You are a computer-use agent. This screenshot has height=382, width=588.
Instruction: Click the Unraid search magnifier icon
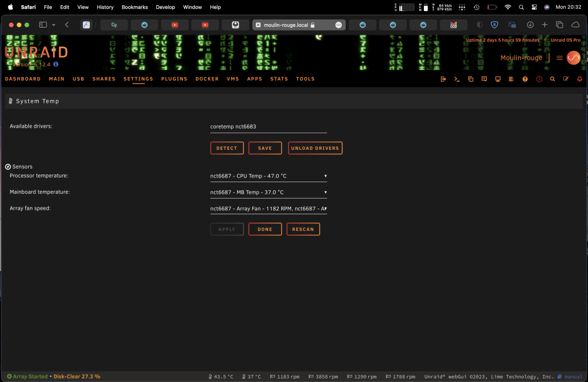(x=552, y=79)
